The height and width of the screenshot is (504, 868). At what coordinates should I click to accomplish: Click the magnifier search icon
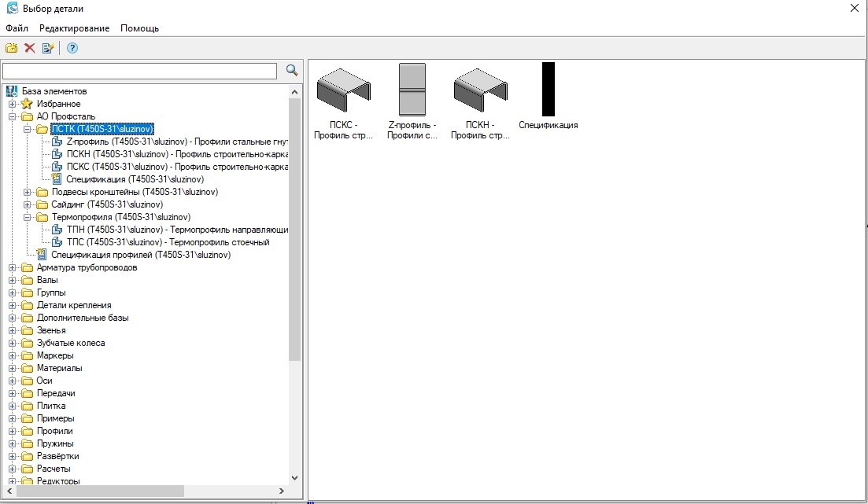(x=292, y=70)
